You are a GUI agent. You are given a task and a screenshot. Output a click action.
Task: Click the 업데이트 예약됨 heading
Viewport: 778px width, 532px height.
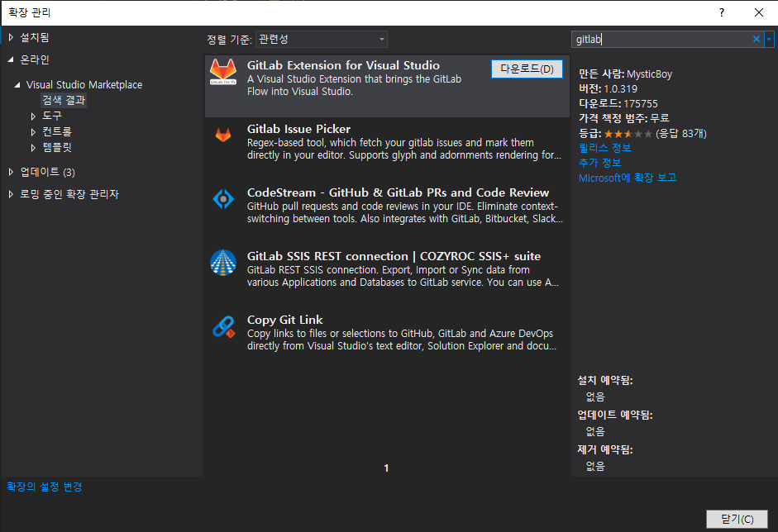coord(615,415)
